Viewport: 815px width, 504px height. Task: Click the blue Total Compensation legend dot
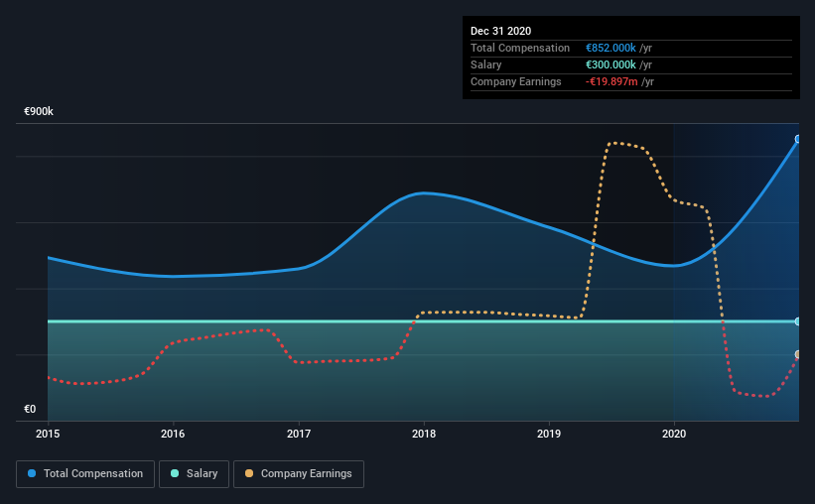(32, 473)
